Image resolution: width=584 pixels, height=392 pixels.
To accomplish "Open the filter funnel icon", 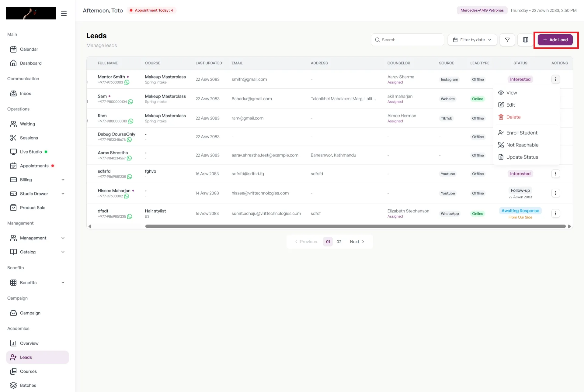I will coord(507,40).
